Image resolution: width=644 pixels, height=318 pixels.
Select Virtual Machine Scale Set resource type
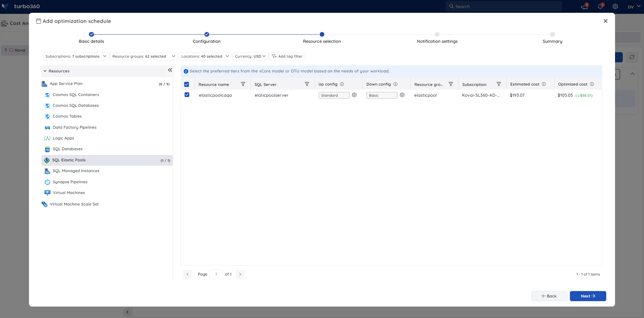107,204
